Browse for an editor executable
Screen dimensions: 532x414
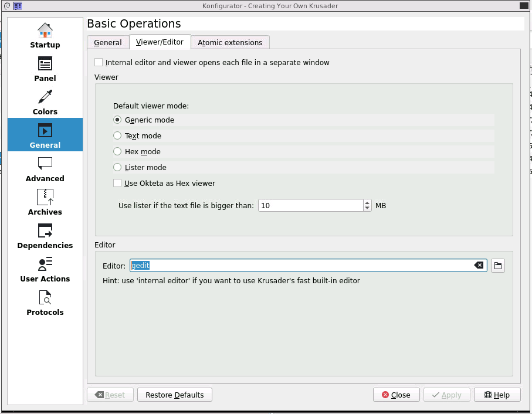click(498, 266)
